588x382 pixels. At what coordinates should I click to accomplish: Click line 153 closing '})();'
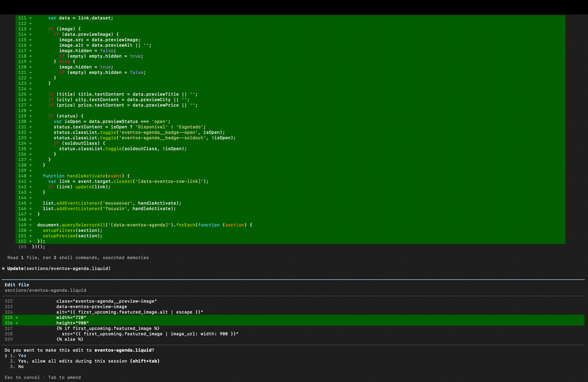(38, 247)
